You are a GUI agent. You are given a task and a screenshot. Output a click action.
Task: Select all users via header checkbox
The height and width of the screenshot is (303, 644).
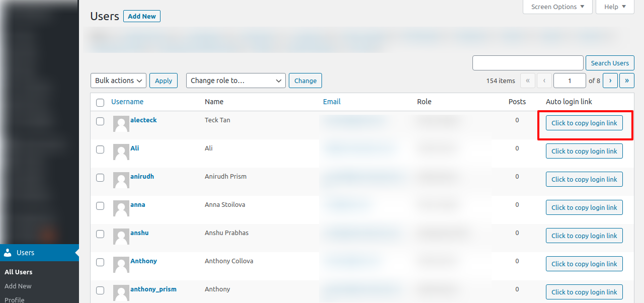pos(100,102)
